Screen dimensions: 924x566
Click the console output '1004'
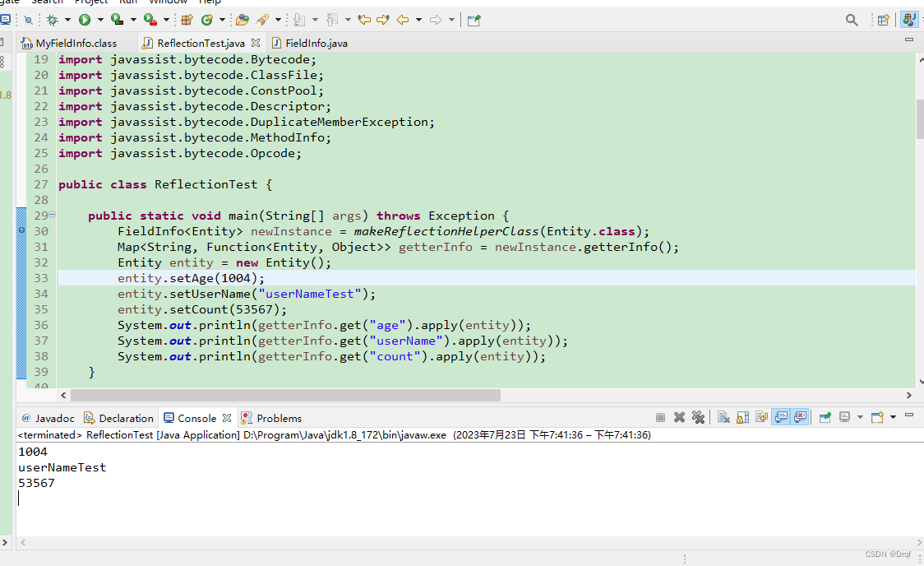32,452
